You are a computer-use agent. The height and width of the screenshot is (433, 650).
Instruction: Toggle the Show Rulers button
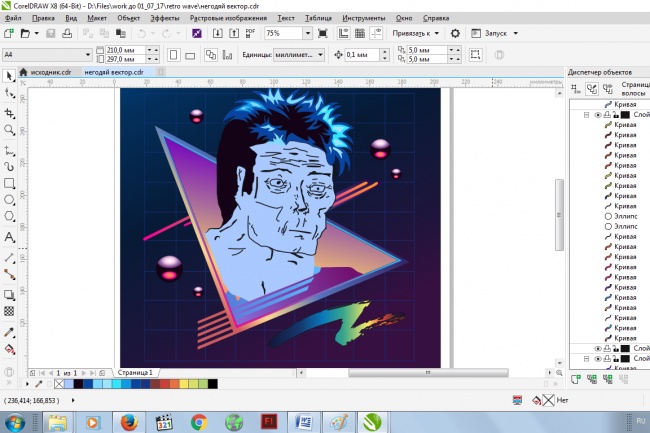click(x=343, y=33)
